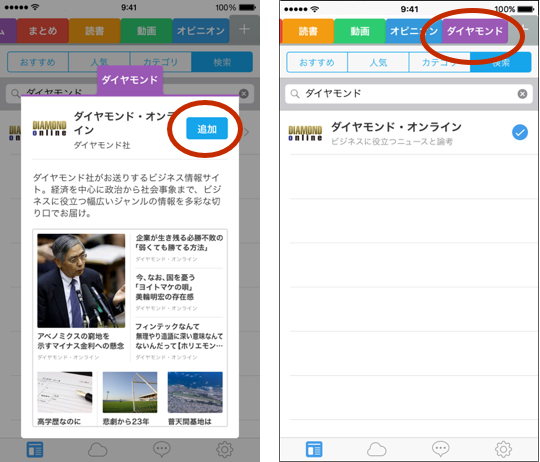The height and width of the screenshot is (462, 540).
Task: Tap chat bubble icon in right phone bottom bar
Action: pyautogui.click(x=440, y=449)
